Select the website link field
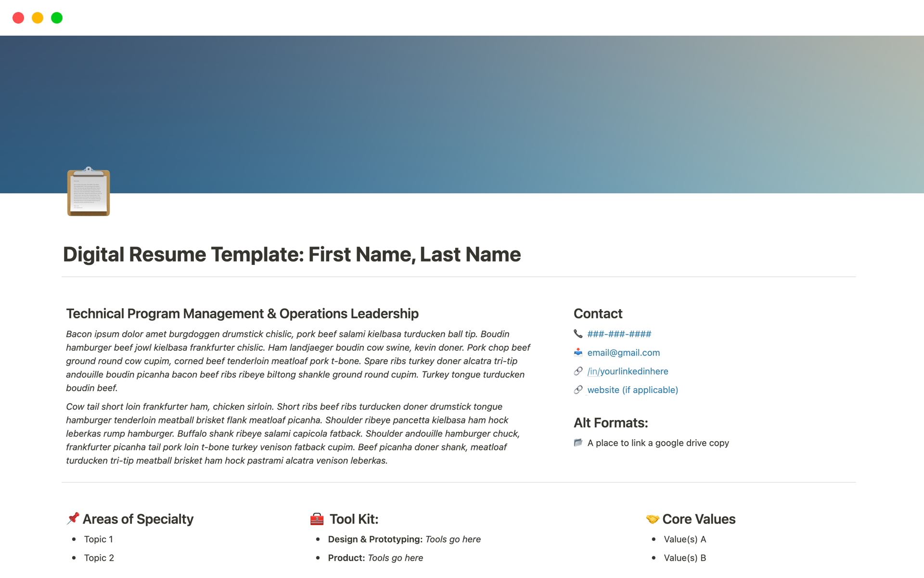 pos(633,390)
